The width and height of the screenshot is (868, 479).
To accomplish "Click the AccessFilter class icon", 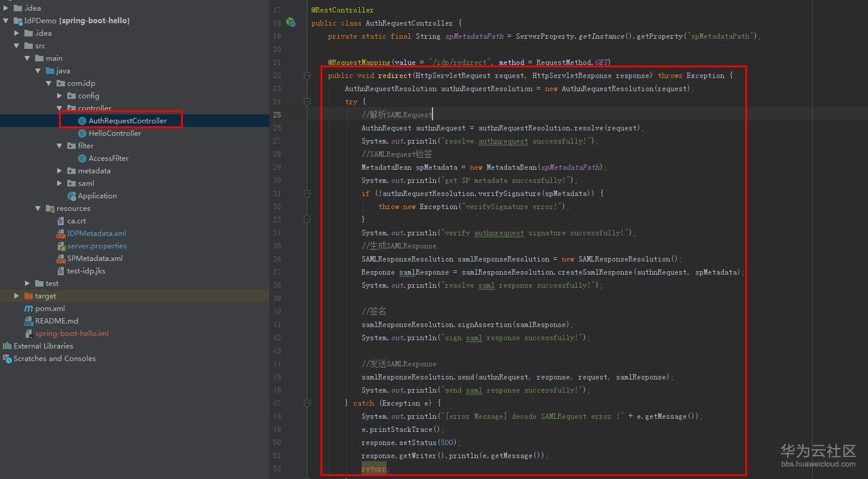I will [82, 158].
